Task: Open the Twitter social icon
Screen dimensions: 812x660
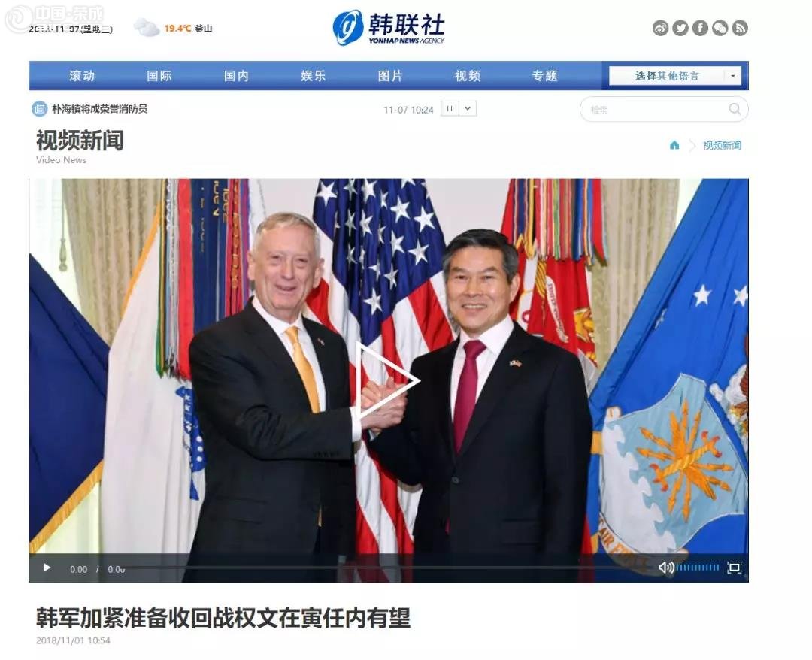Action: point(680,28)
